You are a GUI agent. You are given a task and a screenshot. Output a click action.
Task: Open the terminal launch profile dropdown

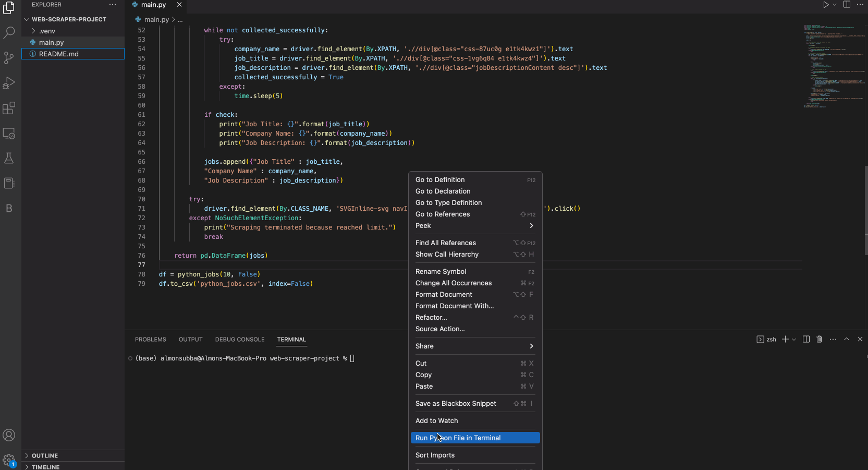point(794,339)
